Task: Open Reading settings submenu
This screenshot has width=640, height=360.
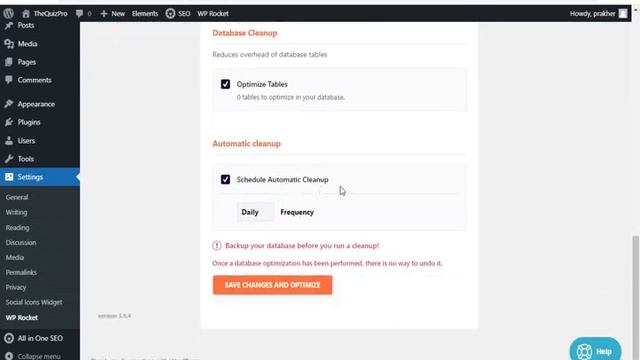Action: click(x=17, y=227)
